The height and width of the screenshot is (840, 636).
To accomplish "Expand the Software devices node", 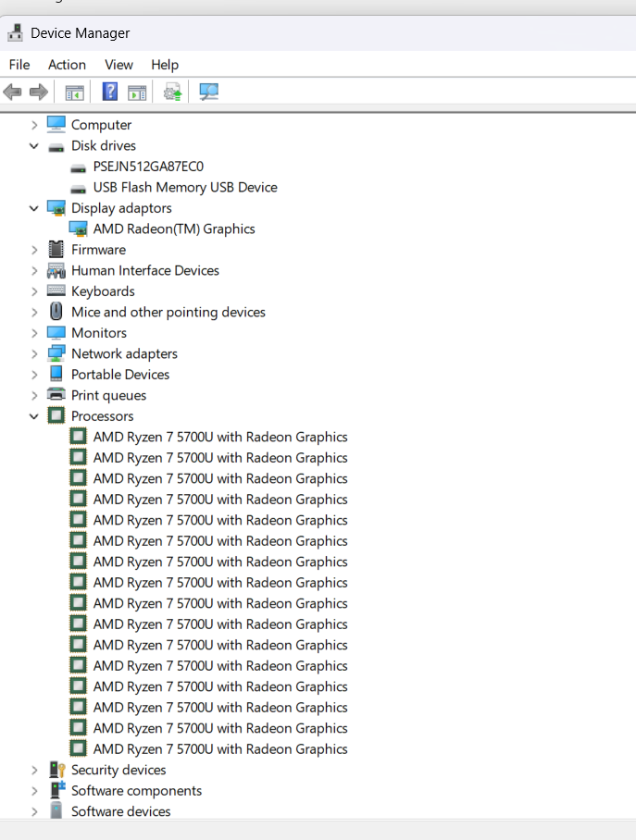I will click(34, 811).
